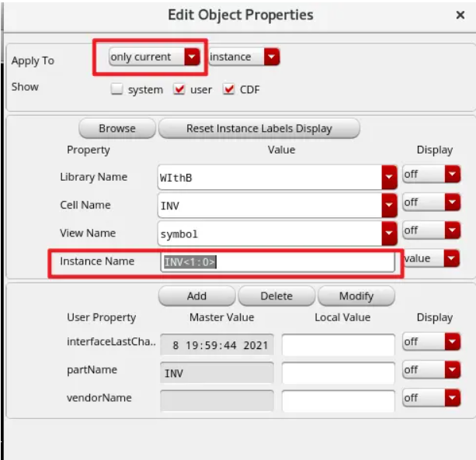The height and width of the screenshot is (460, 476).
Task: Click the partName master value 'INV'
Action: (x=217, y=372)
